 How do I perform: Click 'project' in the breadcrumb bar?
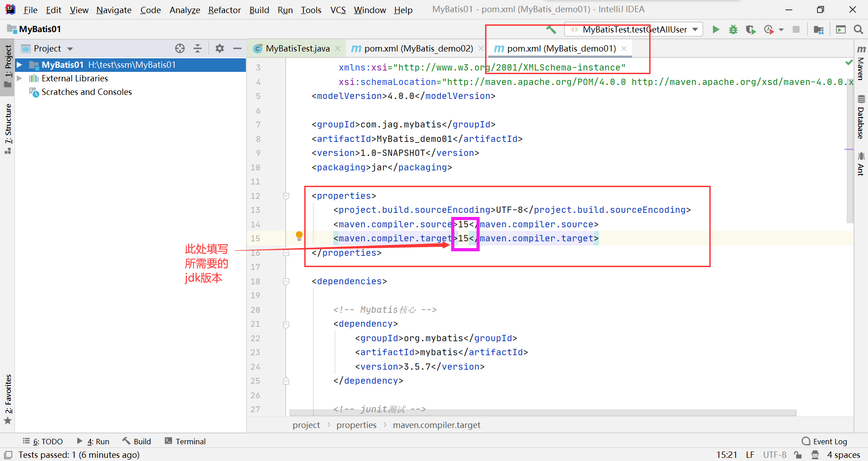[x=306, y=425]
